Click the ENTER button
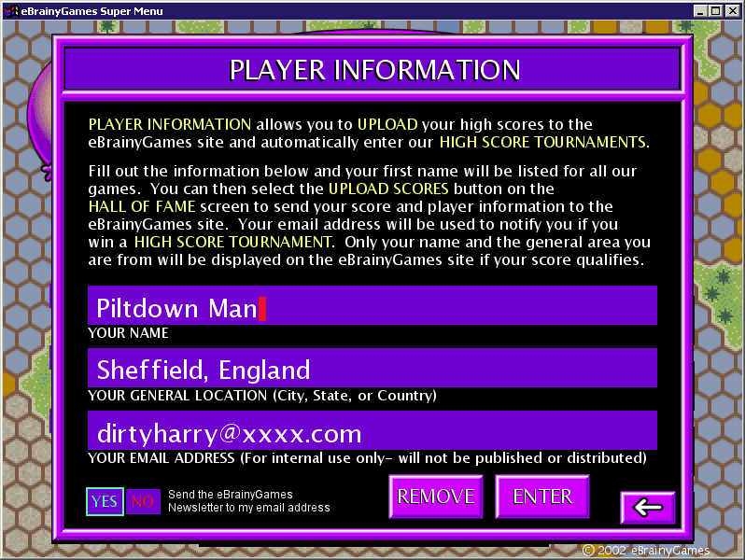Image resolution: width=745 pixels, height=560 pixels. (542, 497)
